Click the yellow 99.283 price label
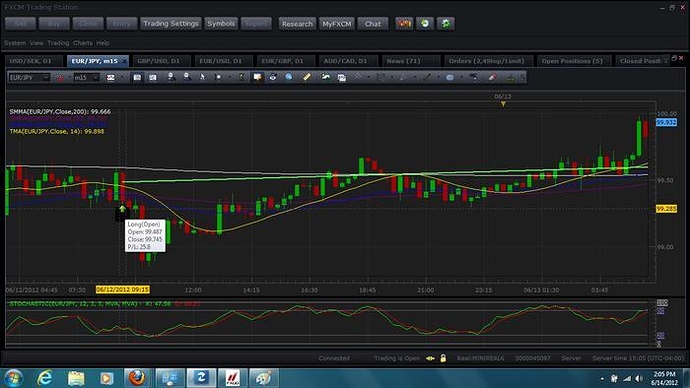The height and width of the screenshot is (388, 690). click(x=666, y=209)
